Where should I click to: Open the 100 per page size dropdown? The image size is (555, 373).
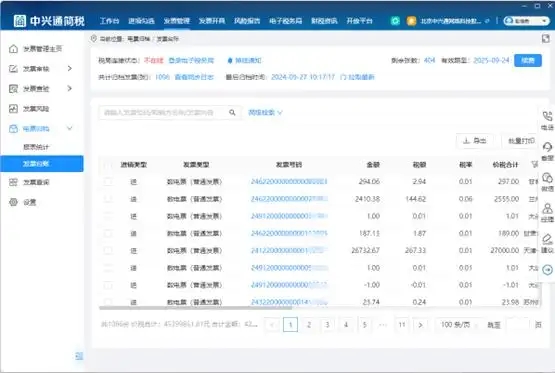click(457, 325)
